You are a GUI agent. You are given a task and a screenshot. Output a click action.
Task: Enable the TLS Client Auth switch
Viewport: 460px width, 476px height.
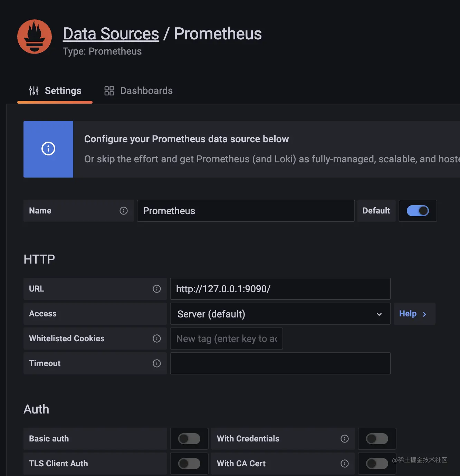pos(189,464)
